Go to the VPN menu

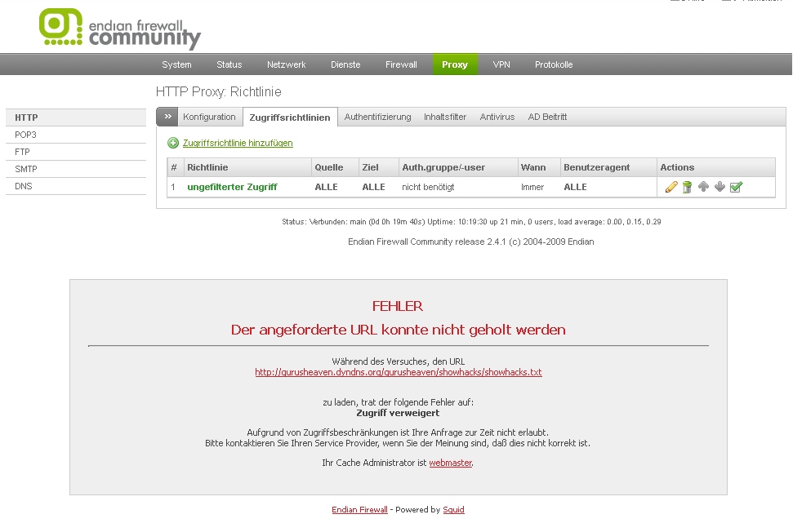501,64
